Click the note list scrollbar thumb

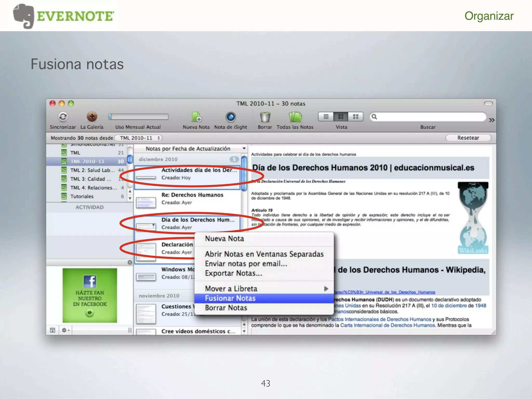pyautogui.click(x=244, y=173)
